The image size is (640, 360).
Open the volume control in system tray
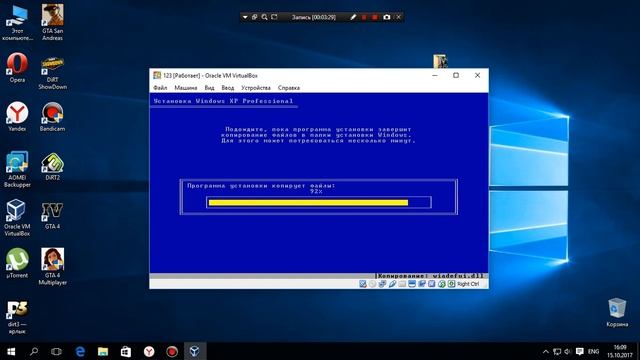tap(567, 351)
